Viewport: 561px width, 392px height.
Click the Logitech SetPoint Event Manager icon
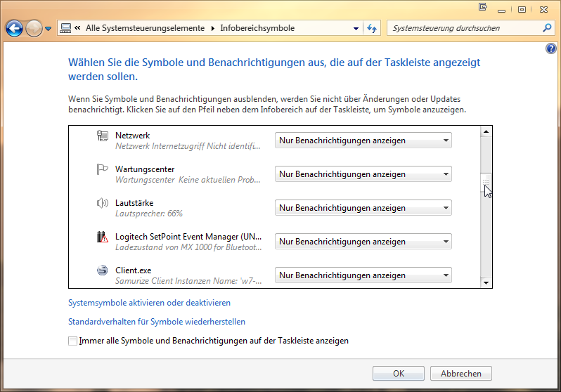[103, 237]
